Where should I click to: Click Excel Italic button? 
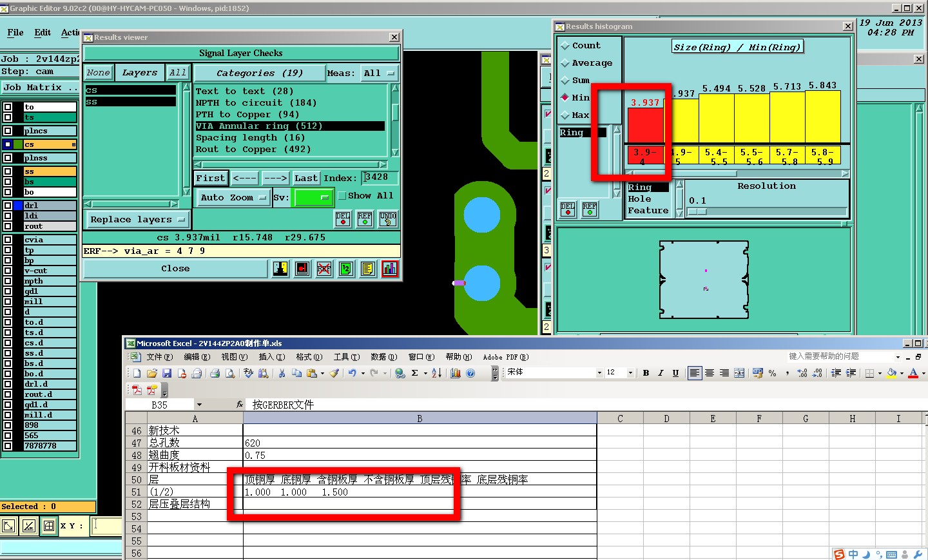(661, 373)
